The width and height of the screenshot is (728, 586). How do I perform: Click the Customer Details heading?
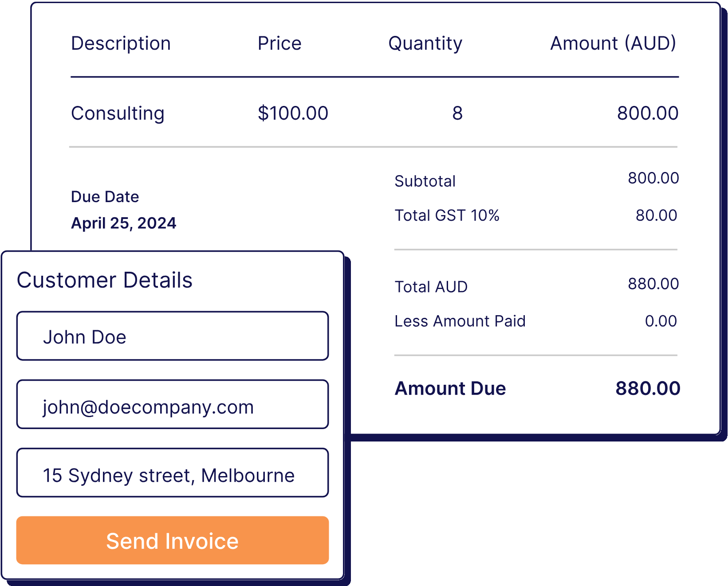point(105,280)
